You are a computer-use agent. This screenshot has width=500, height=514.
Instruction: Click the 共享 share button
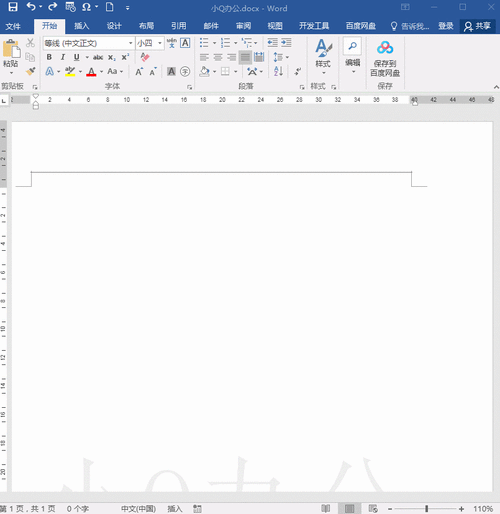point(478,26)
